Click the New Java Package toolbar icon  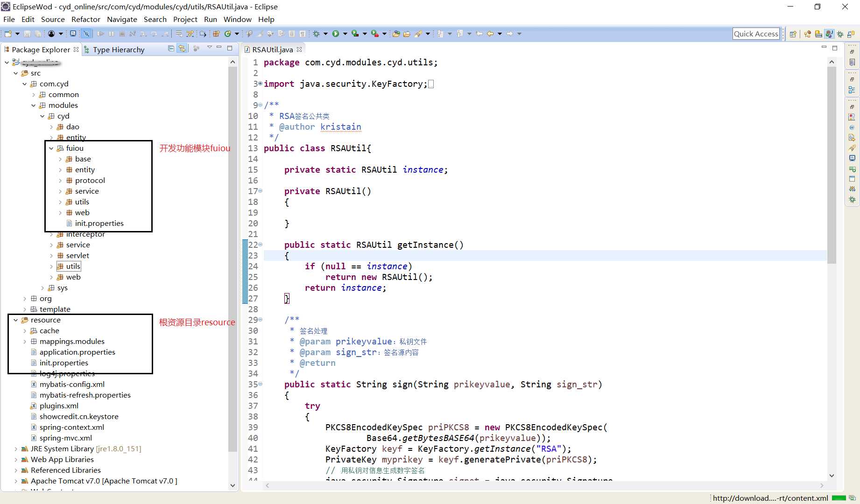click(216, 34)
